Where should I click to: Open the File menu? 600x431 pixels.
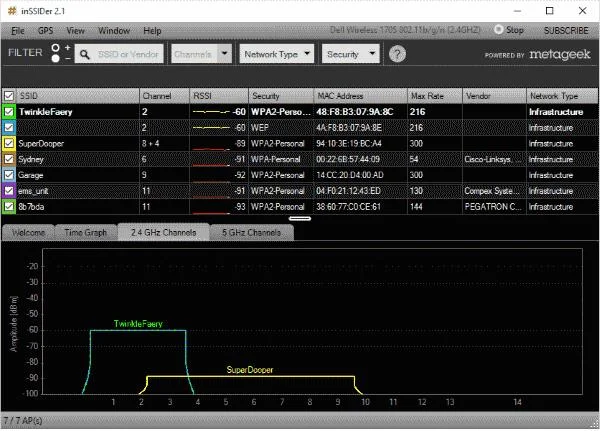[x=18, y=31]
